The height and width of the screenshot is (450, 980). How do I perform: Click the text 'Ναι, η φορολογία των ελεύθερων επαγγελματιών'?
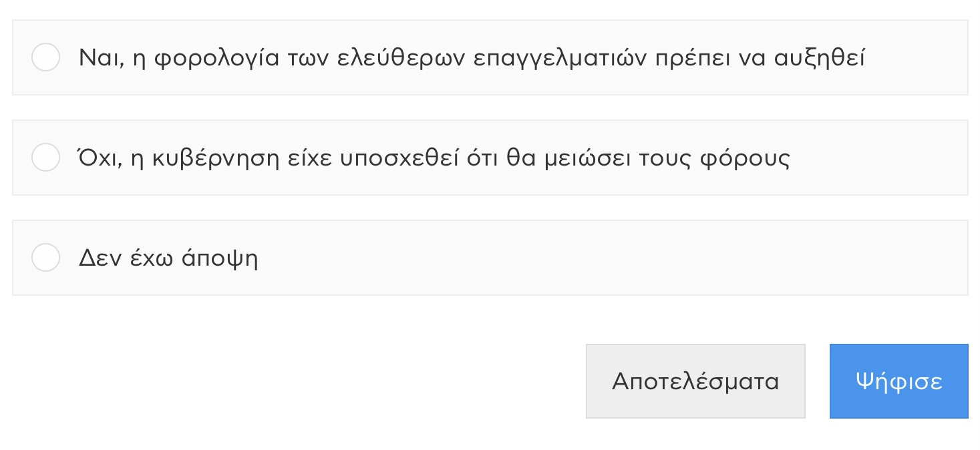[x=363, y=58]
